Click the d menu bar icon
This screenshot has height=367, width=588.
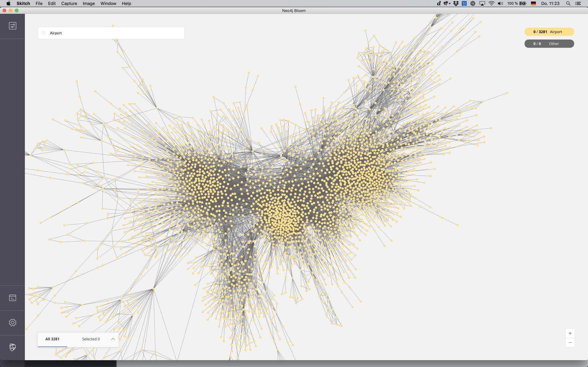[x=439, y=4]
